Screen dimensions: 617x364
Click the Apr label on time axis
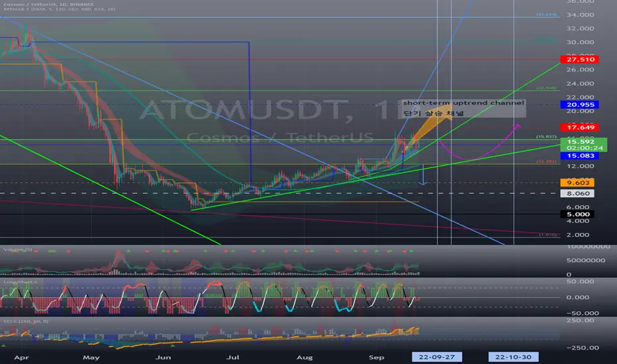coord(21,357)
